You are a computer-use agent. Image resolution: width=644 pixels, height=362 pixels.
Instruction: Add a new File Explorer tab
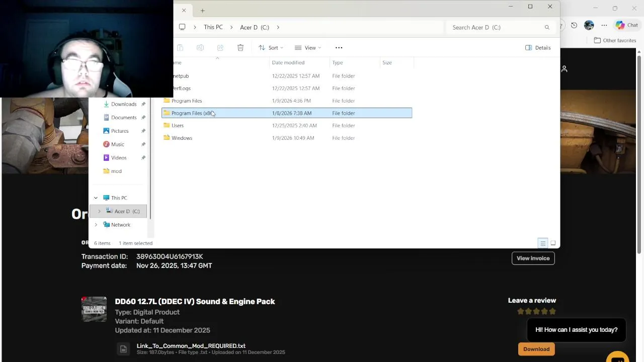coord(202,10)
